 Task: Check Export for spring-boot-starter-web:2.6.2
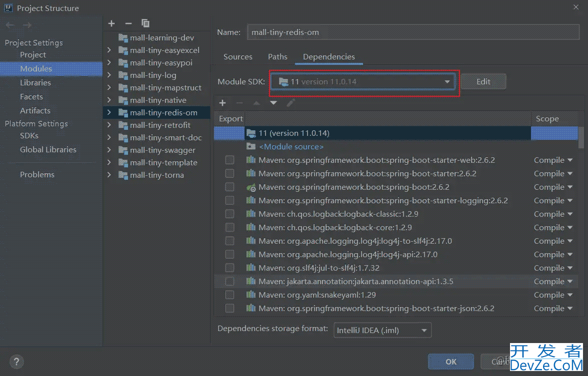(229, 160)
